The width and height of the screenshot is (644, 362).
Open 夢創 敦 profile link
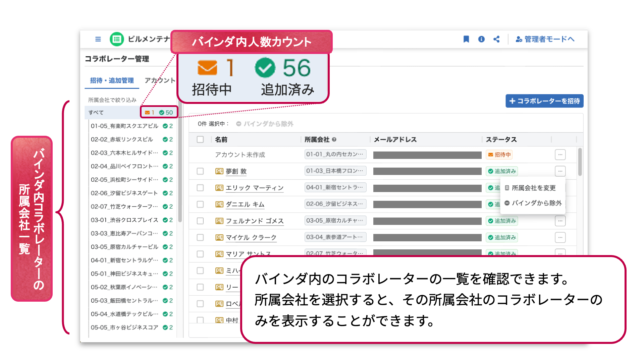(236, 171)
